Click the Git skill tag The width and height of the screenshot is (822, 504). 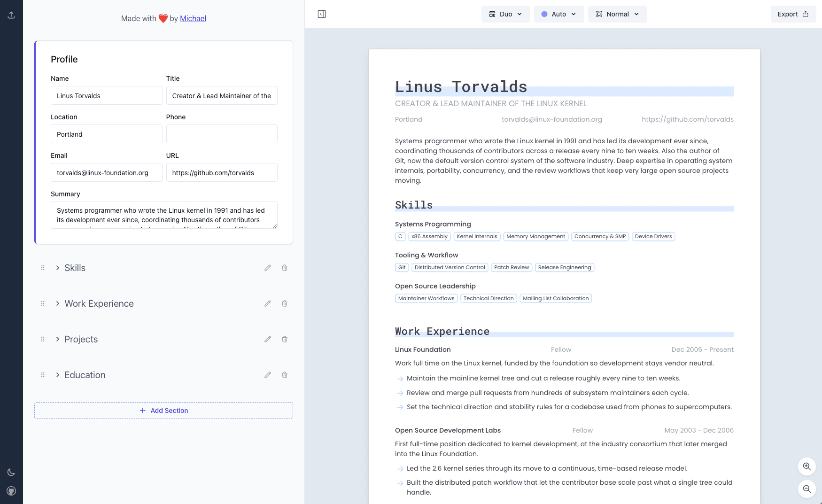click(x=402, y=267)
